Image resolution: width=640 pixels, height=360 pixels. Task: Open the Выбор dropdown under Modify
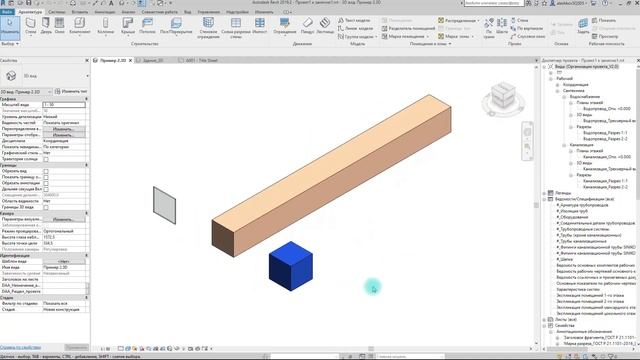point(10,44)
